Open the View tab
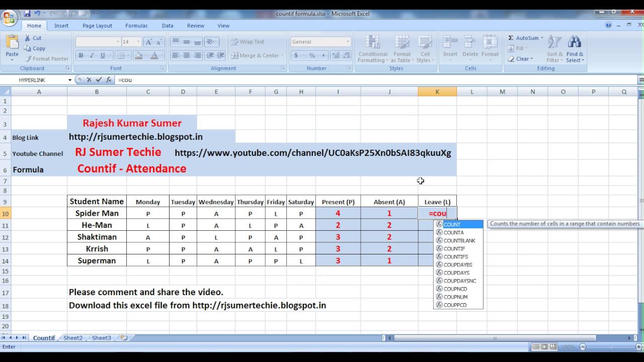This screenshot has height=362, width=644. coord(223,26)
